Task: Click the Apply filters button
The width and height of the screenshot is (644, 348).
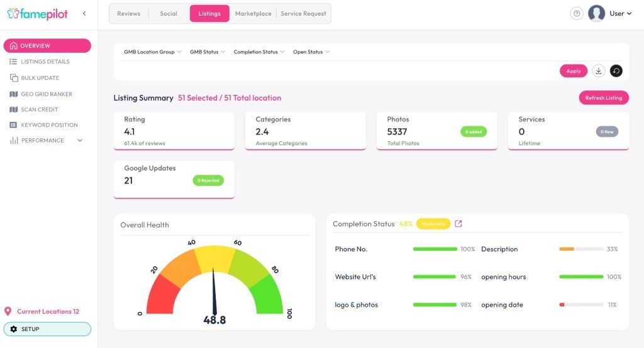Action: click(574, 71)
